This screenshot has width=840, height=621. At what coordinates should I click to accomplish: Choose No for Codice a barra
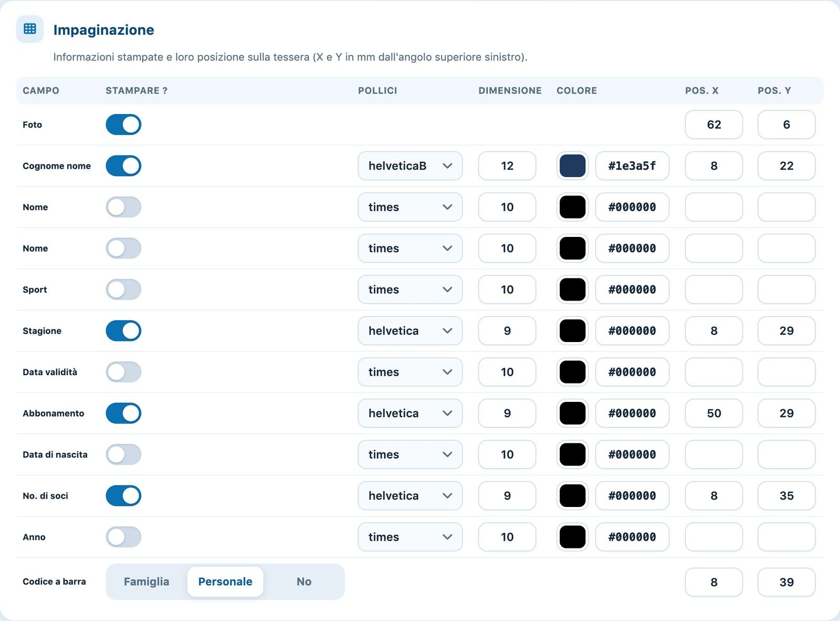[x=304, y=582]
